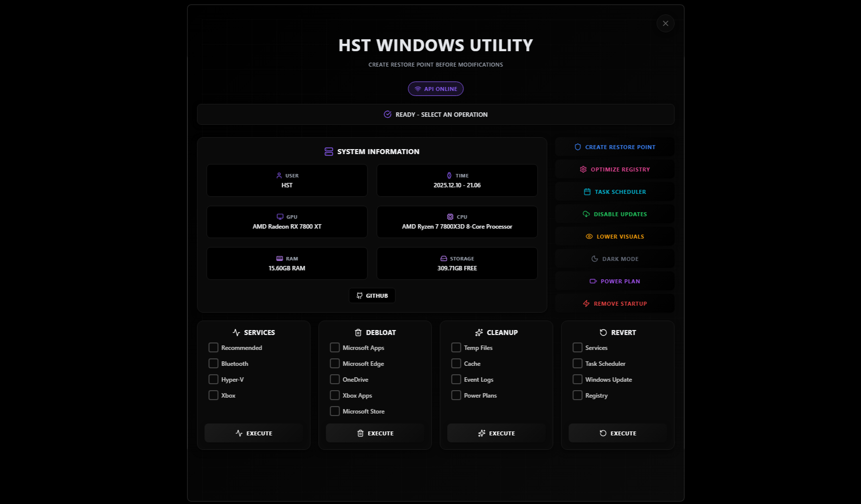Viewport: 861px width, 504px height.
Task: Enable Temp Files in the Cleanup panel
Action: 456,347
